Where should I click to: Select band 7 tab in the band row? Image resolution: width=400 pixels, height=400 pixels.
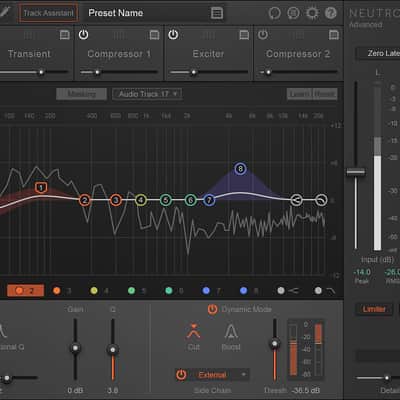tap(211, 291)
